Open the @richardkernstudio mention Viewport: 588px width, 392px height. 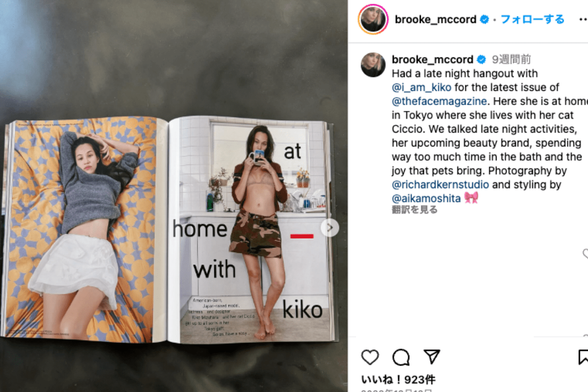[x=441, y=185]
